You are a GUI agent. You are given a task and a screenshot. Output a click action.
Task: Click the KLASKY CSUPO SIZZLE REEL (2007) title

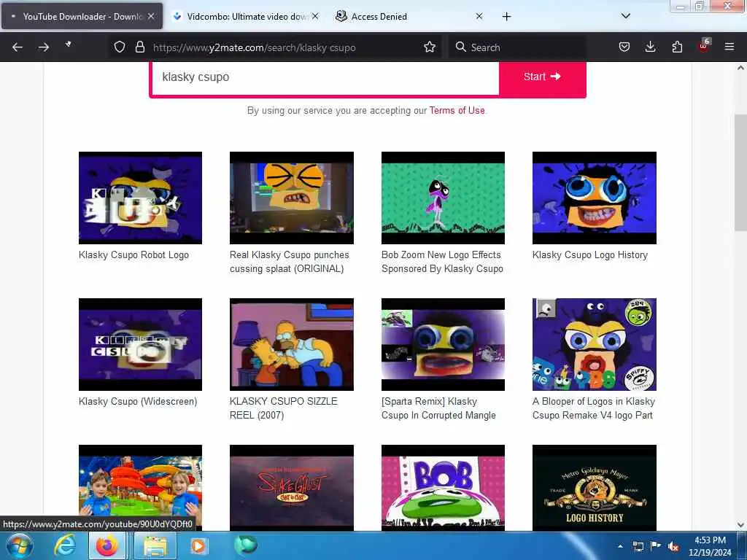point(284,408)
